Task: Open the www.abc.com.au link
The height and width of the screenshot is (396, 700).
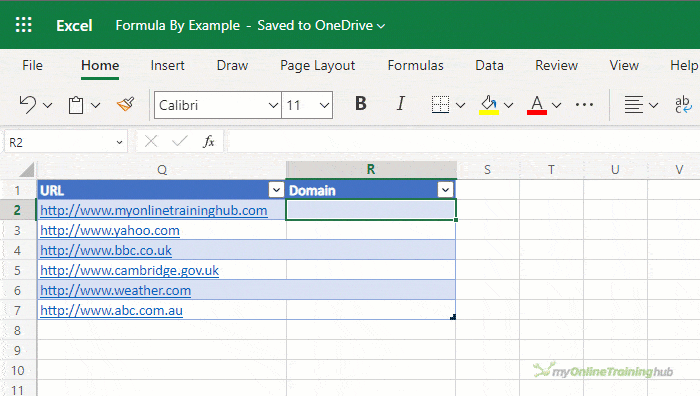Action: (111, 311)
